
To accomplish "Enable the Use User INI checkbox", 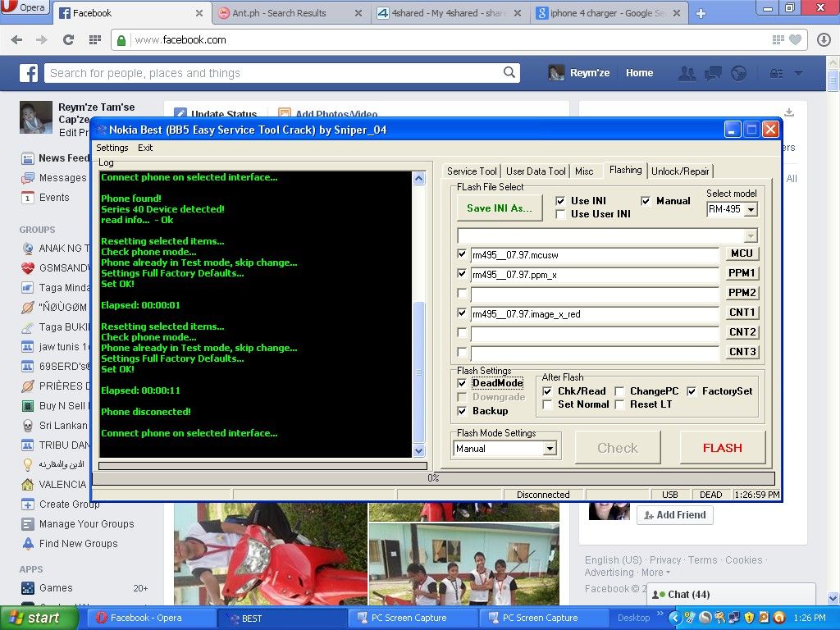I will [560, 214].
